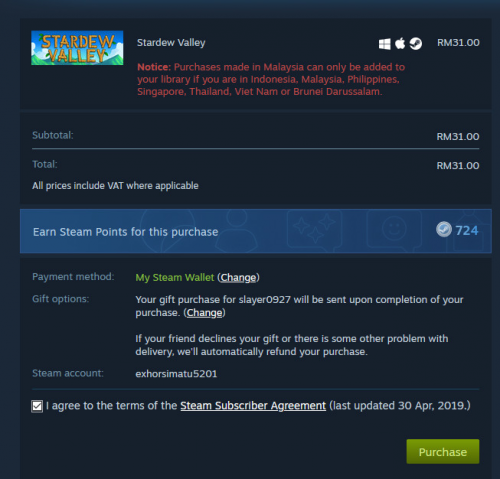
Task: Open the Steam Subscriber Agreement link
Action: (x=253, y=406)
